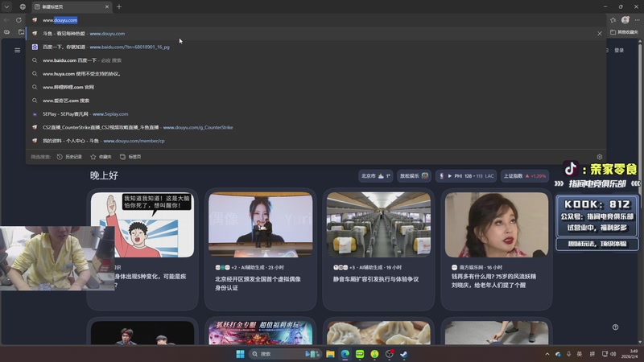
Task: Open the volume tray icon
Action: point(613,354)
